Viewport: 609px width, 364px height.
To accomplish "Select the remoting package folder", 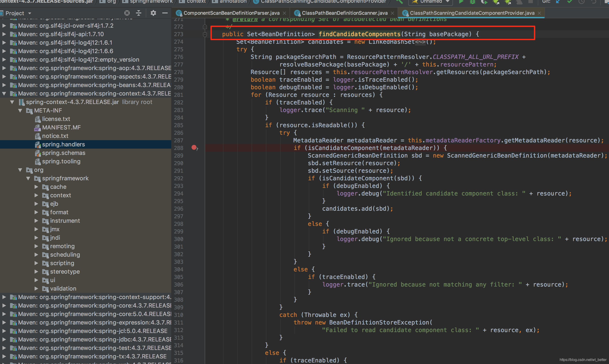I will [x=62, y=246].
